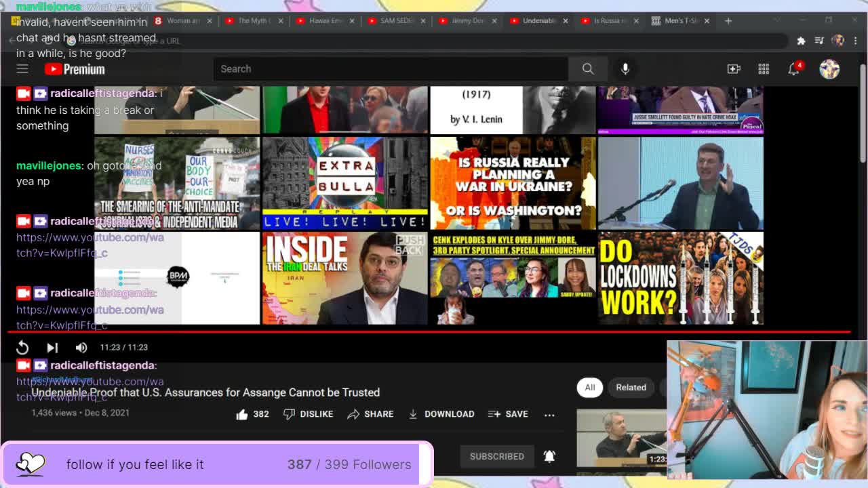Click the SUBSCRIBED button

click(x=497, y=456)
